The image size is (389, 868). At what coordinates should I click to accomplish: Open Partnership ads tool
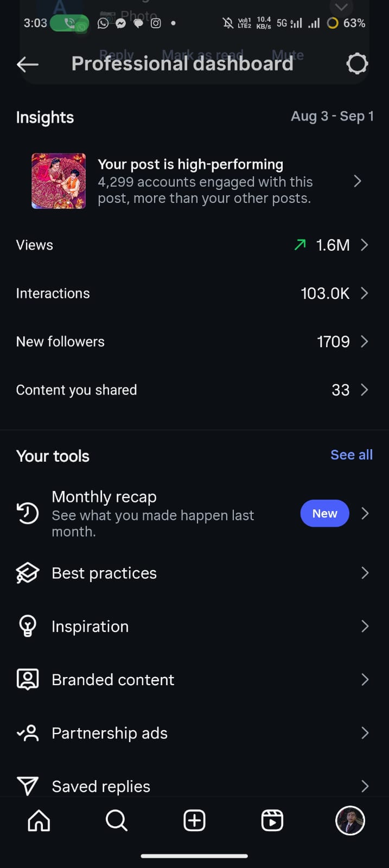click(x=110, y=733)
